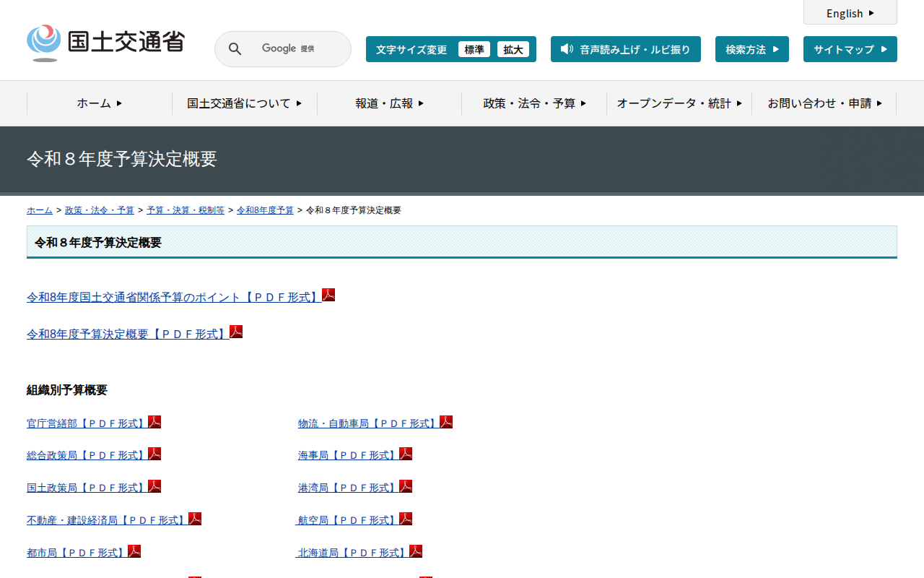Viewport: 924px width, 578px height.
Task: Go to 令和8年度予算 in breadcrumb
Action: (x=265, y=210)
